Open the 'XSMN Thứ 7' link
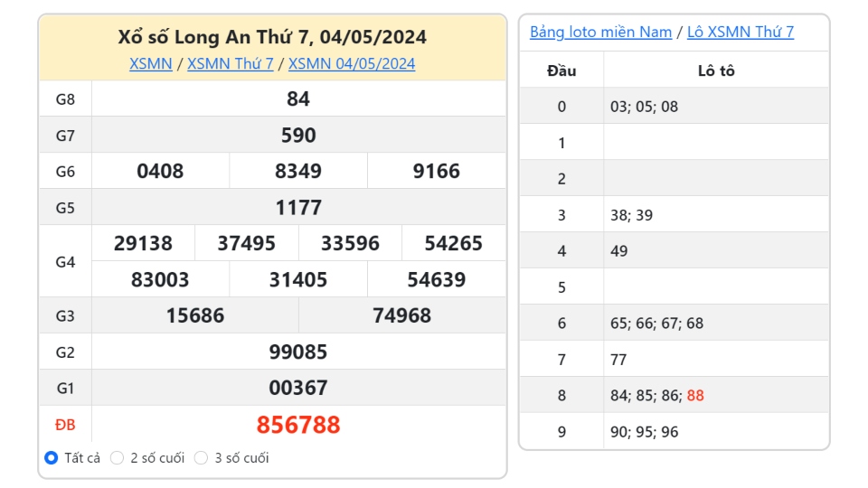 (x=231, y=63)
